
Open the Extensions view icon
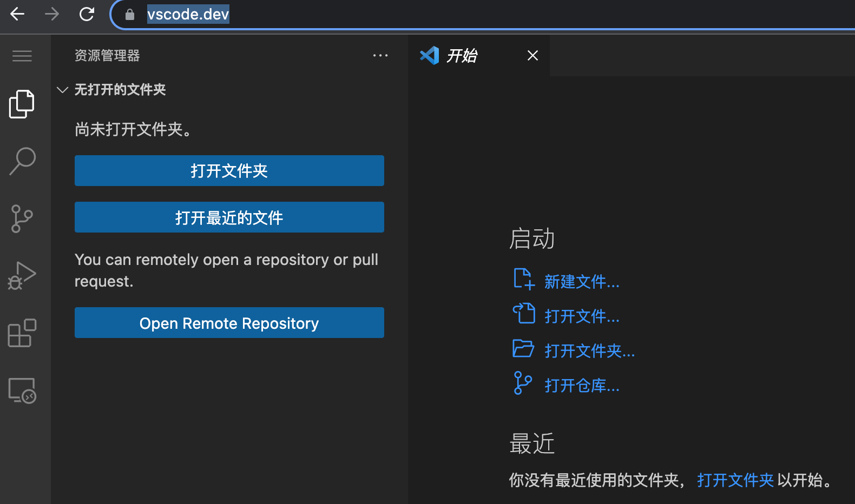[22, 333]
